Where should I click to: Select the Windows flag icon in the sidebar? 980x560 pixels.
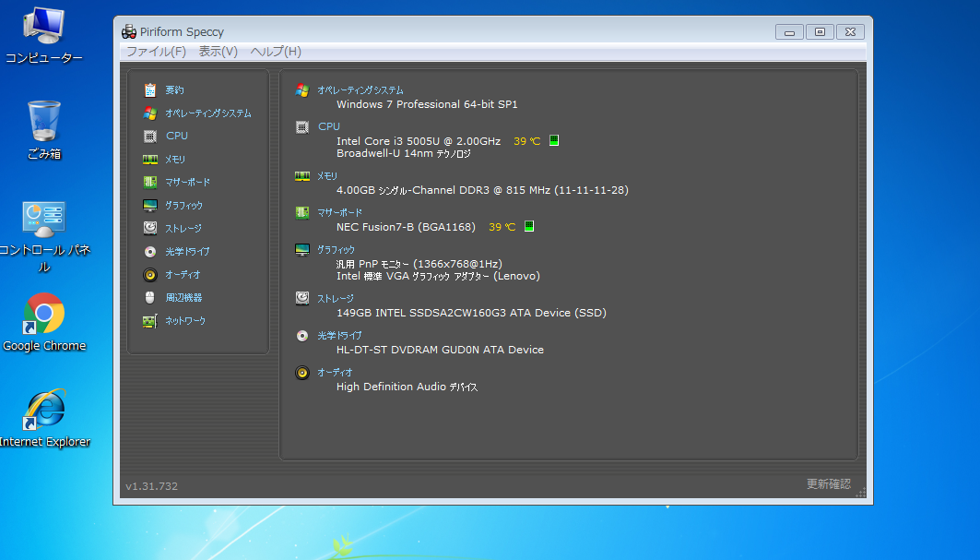click(150, 113)
